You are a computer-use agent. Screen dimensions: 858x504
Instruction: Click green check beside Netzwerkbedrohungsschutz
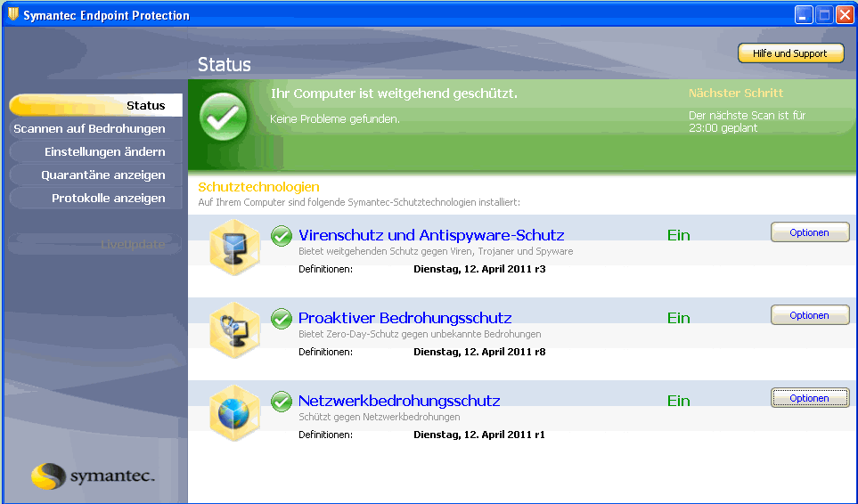282,402
